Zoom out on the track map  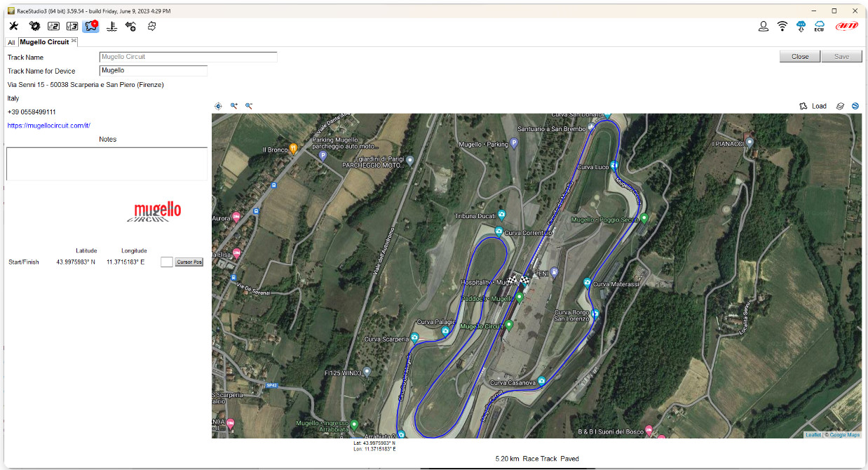pyautogui.click(x=249, y=106)
